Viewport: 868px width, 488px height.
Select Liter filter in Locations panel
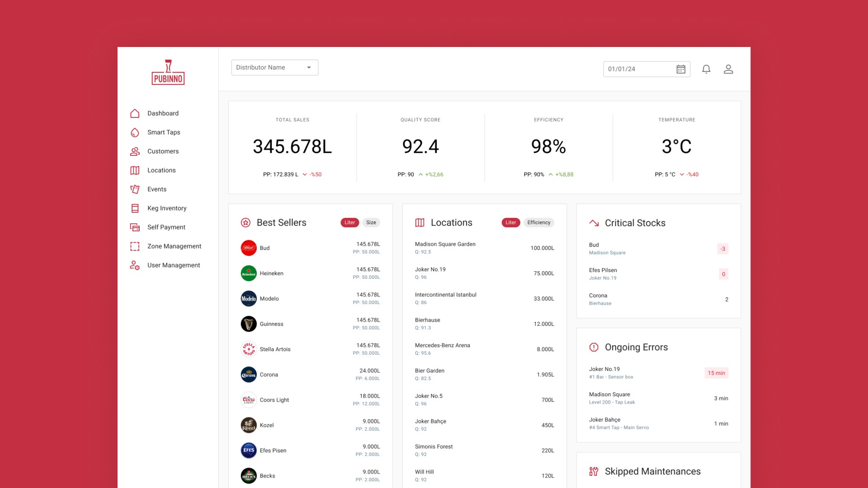click(510, 222)
